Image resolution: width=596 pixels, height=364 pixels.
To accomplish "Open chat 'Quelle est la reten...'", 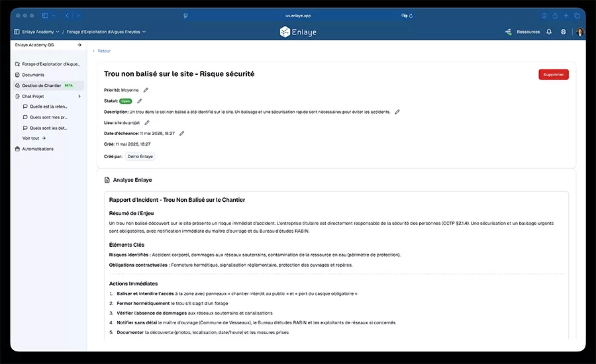I will 48,107.
